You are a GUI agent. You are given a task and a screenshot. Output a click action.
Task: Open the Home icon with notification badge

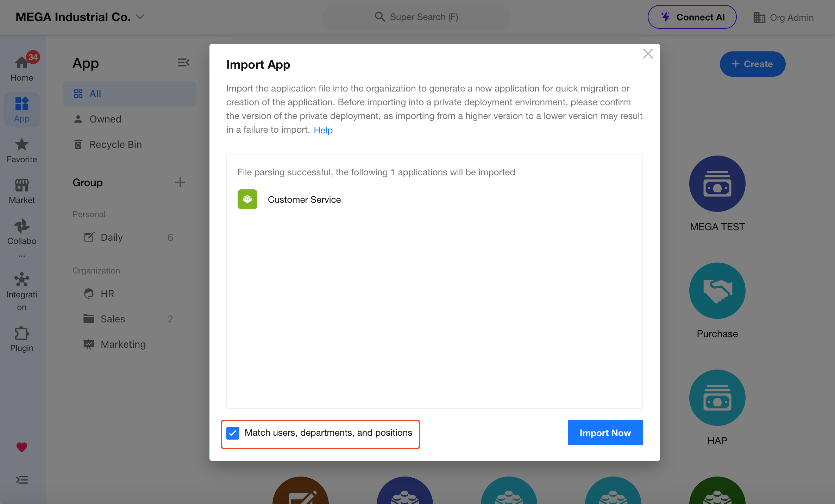point(22,63)
